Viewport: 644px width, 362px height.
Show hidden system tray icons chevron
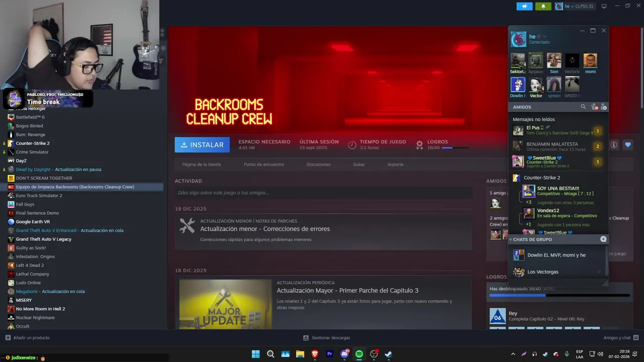pyautogui.click(x=513, y=354)
